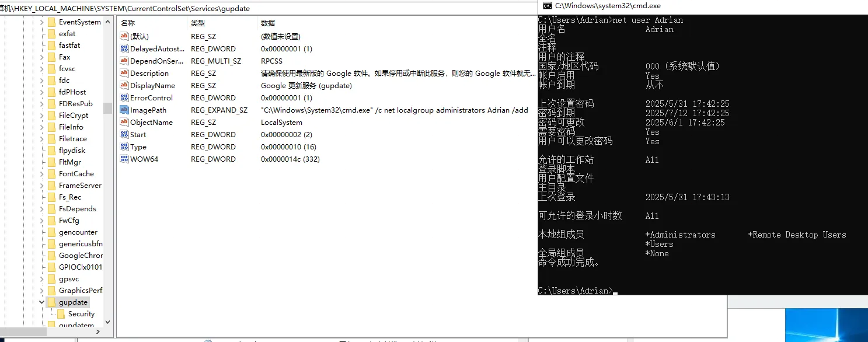868x342 pixels.
Task: Click the gupdate folder icon in tree
Action: tap(51, 302)
